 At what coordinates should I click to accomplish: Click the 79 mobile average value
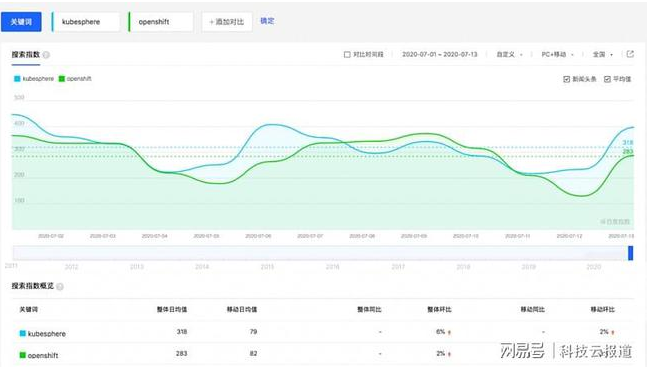tap(253, 332)
